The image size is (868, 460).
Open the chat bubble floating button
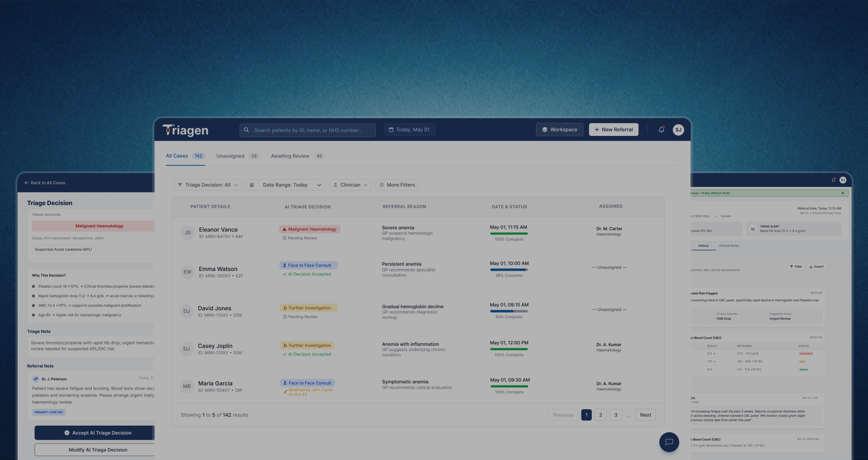[x=669, y=442]
